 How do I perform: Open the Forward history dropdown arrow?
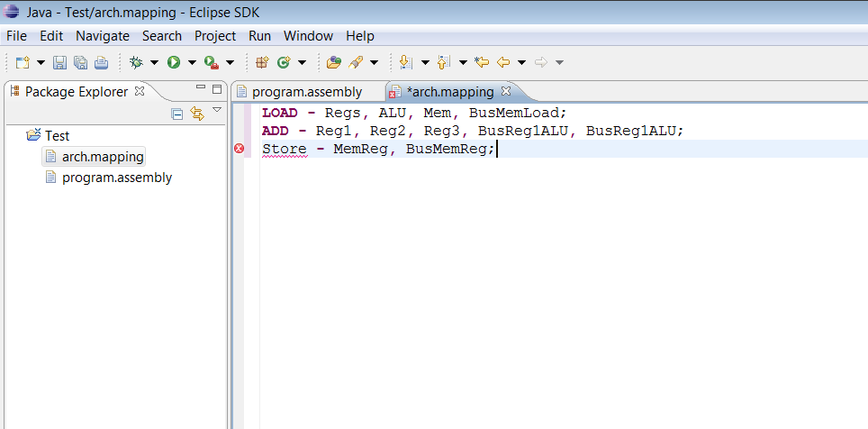tap(560, 62)
